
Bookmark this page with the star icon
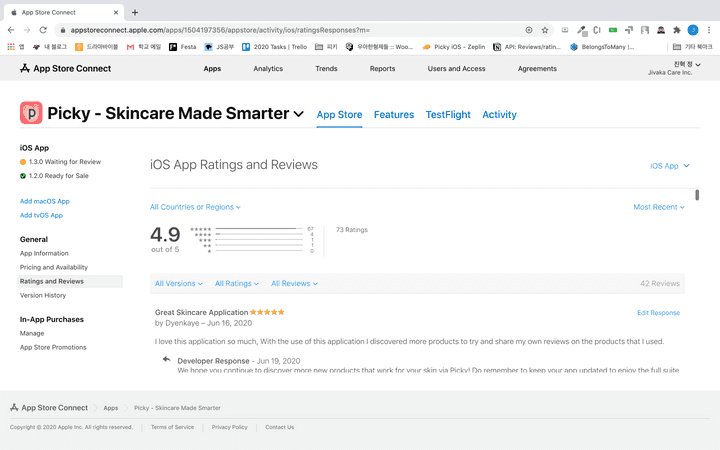point(544,30)
